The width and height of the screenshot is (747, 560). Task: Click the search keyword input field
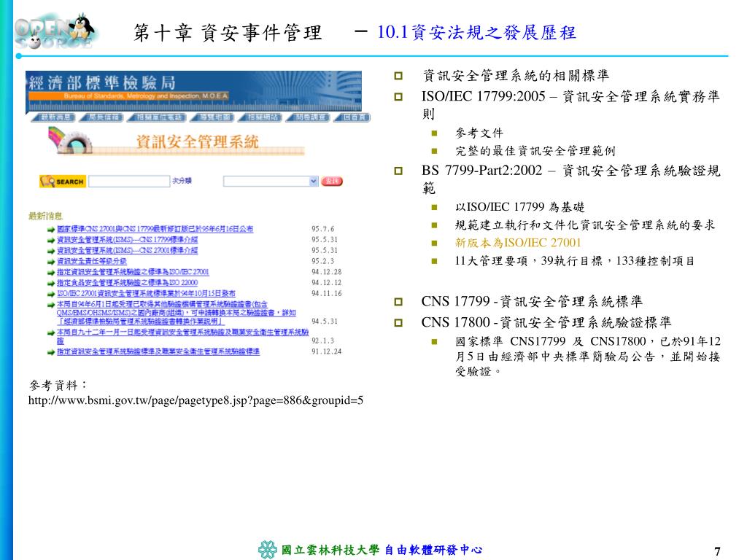(x=129, y=181)
